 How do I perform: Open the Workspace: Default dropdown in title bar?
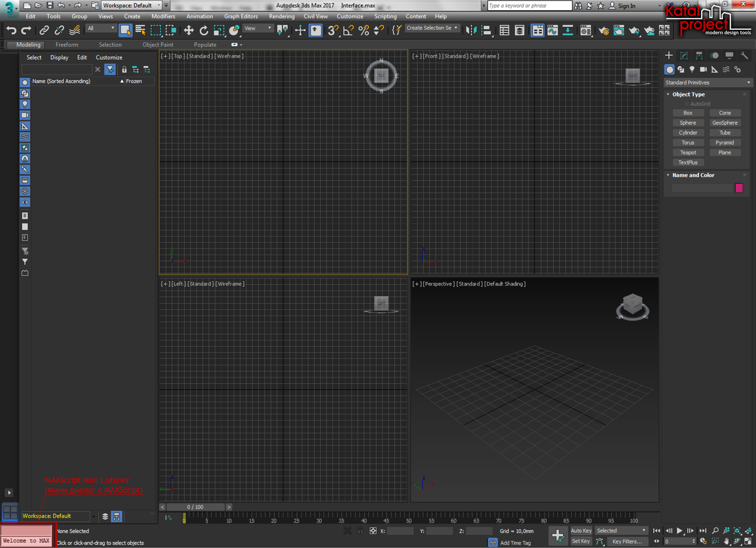point(132,6)
